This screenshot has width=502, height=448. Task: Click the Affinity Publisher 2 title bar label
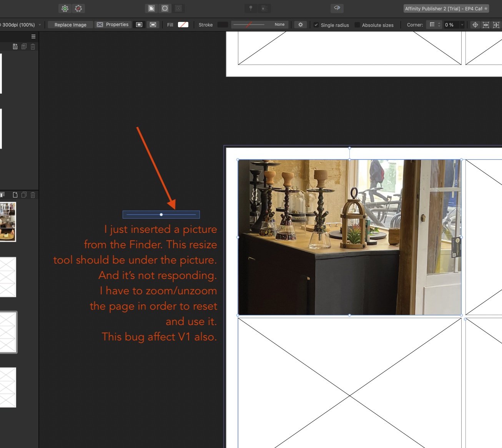tap(445, 8)
